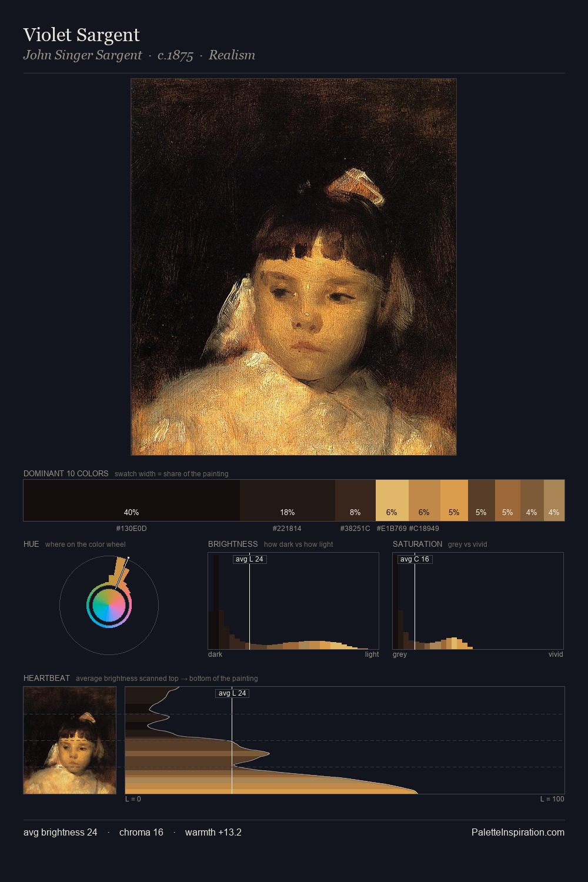Click the 'L = 0' axis label
The height and width of the screenshot is (882, 588).
(x=133, y=799)
